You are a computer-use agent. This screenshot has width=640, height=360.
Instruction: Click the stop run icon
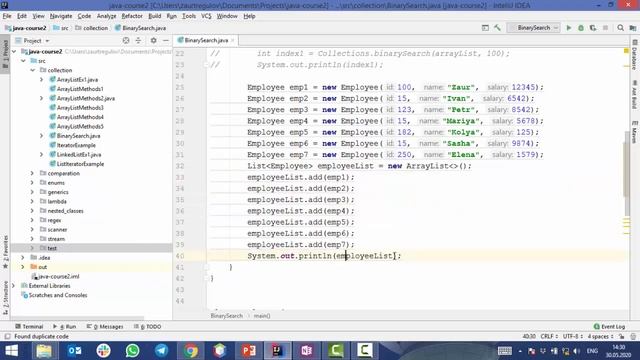tap(605, 28)
